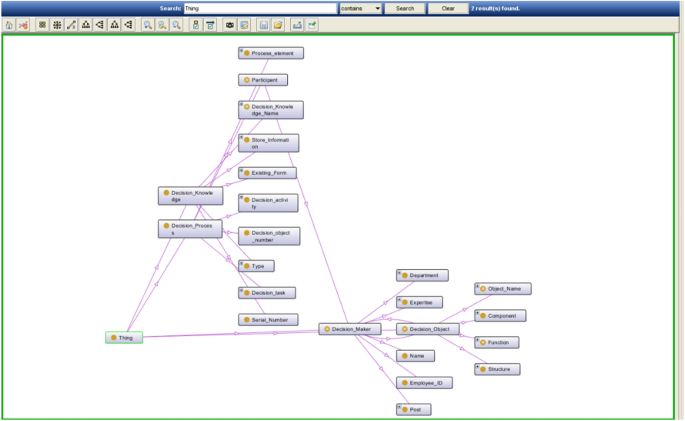This screenshot has width=685, height=421.
Task: Apply the grid layout to graph
Action: (x=42, y=24)
